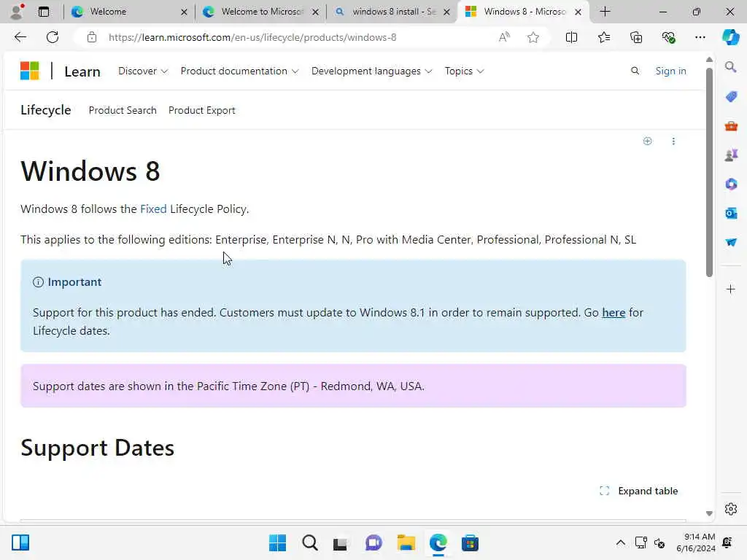View site information lock icon
This screenshot has height=560, width=747.
(91, 37)
